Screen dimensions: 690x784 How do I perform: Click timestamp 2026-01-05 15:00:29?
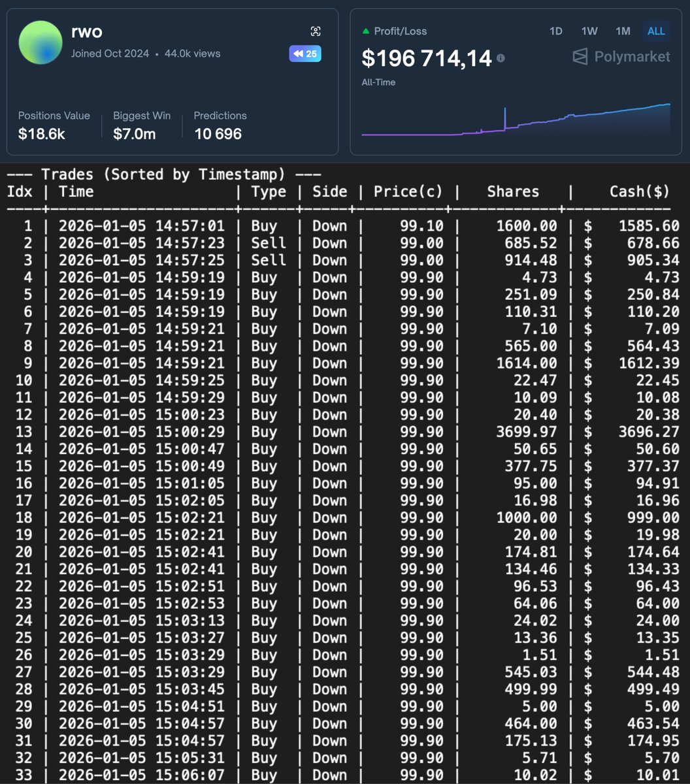(x=142, y=432)
